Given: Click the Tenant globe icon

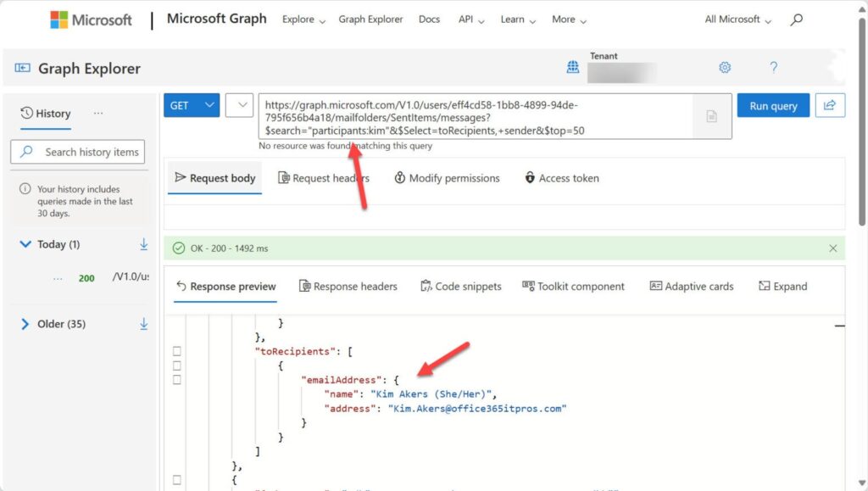Looking at the screenshot, I should [572, 67].
